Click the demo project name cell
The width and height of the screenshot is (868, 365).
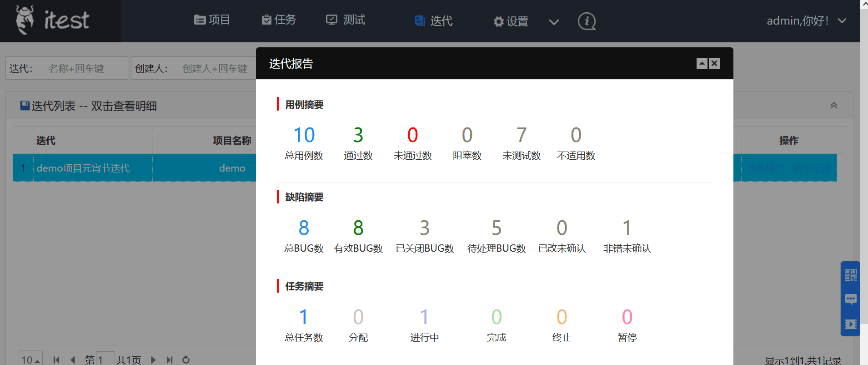tap(232, 168)
